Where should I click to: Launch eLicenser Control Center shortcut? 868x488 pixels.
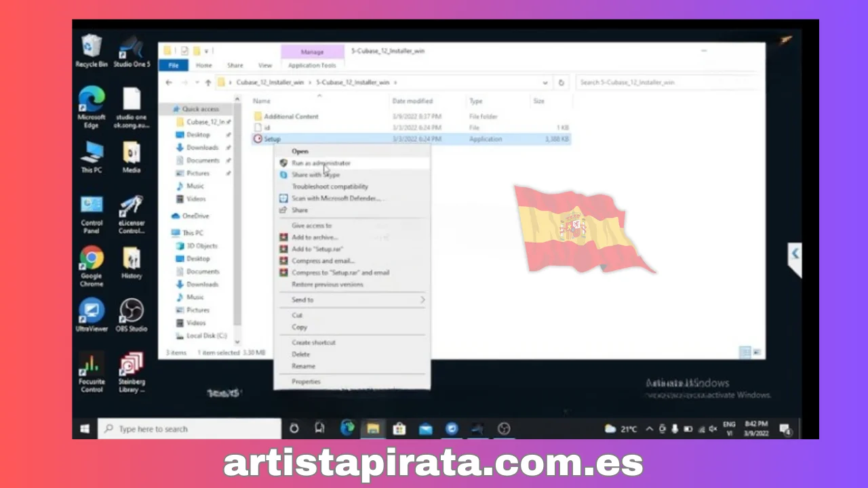(131, 213)
